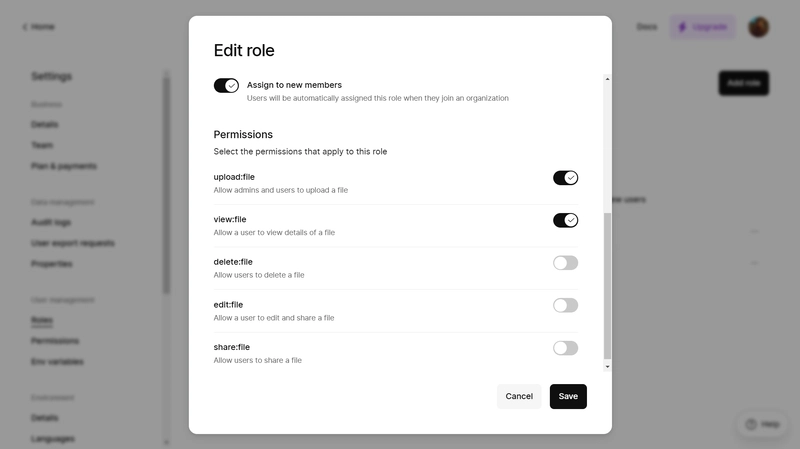Enable the edit:file permission switch
The width and height of the screenshot is (800, 449).
pyautogui.click(x=565, y=305)
